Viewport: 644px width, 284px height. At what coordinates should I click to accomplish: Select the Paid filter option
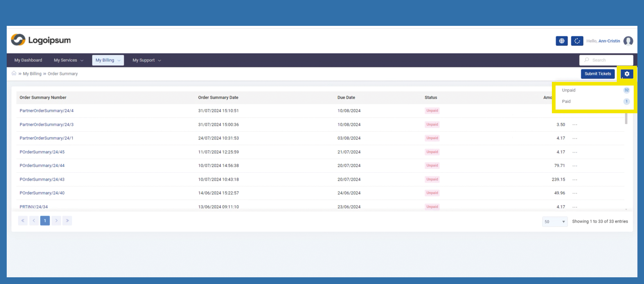tap(566, 101)
